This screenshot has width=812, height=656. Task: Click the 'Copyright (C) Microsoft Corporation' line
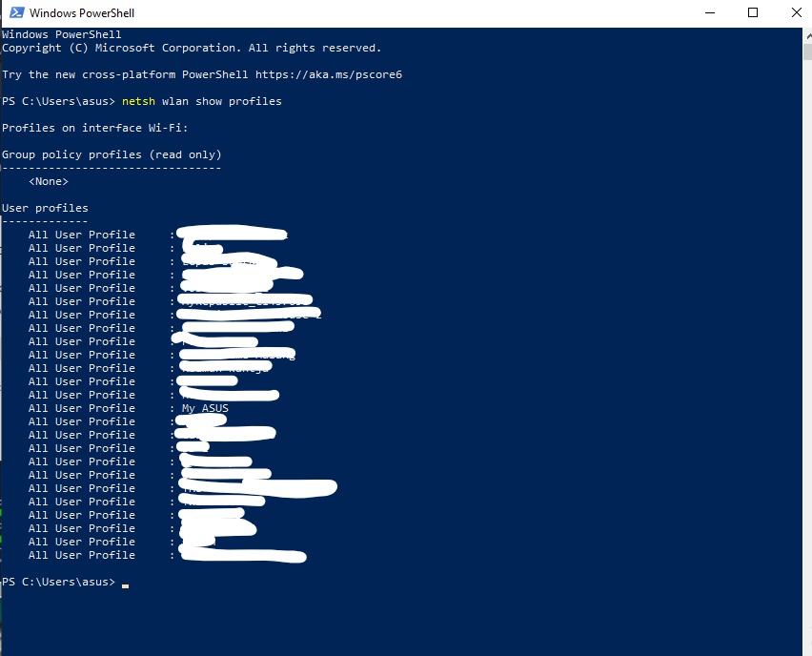pos(192,48)
